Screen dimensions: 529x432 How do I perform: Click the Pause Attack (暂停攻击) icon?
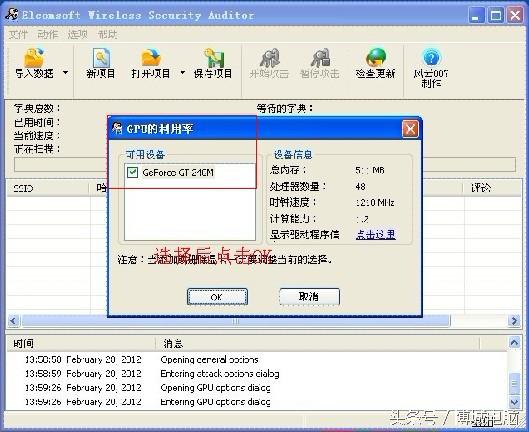(320, 58)
